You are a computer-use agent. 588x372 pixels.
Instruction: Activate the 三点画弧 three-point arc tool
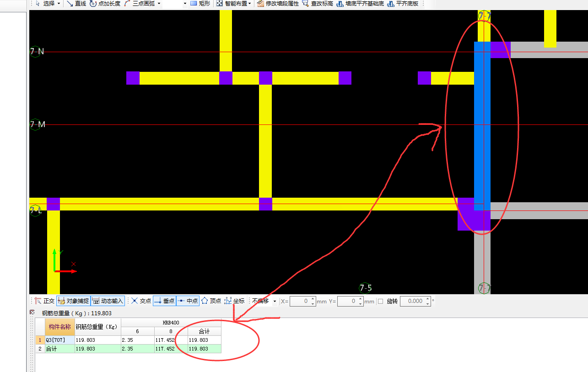tap(139, 3)
